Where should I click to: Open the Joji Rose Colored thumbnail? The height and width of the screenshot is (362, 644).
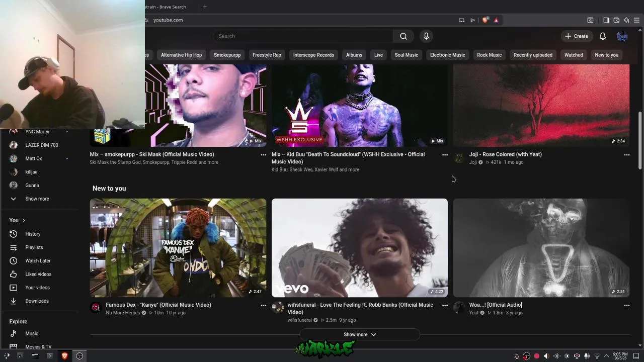click(541, 106)
